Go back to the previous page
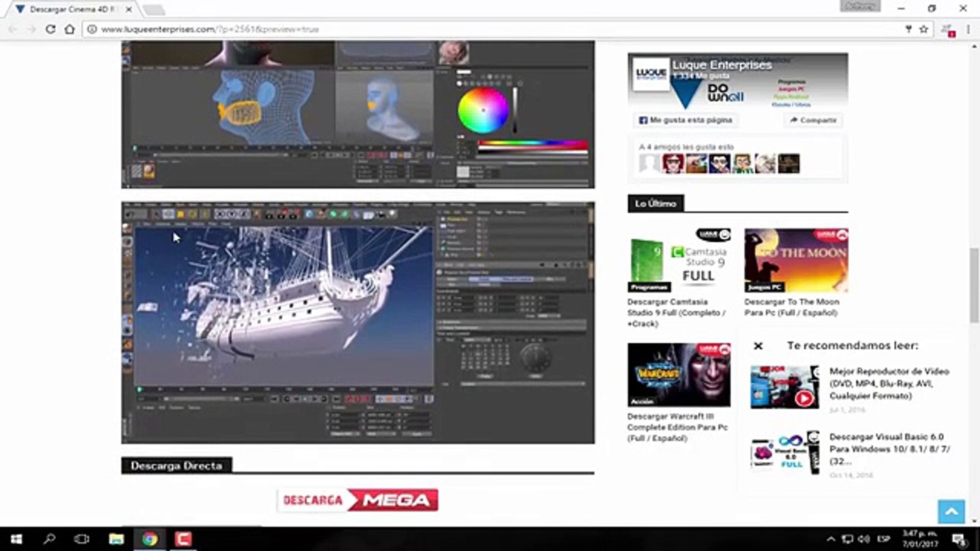The width and height of the screenshot is (980, 551). click(x=14, y=29)
